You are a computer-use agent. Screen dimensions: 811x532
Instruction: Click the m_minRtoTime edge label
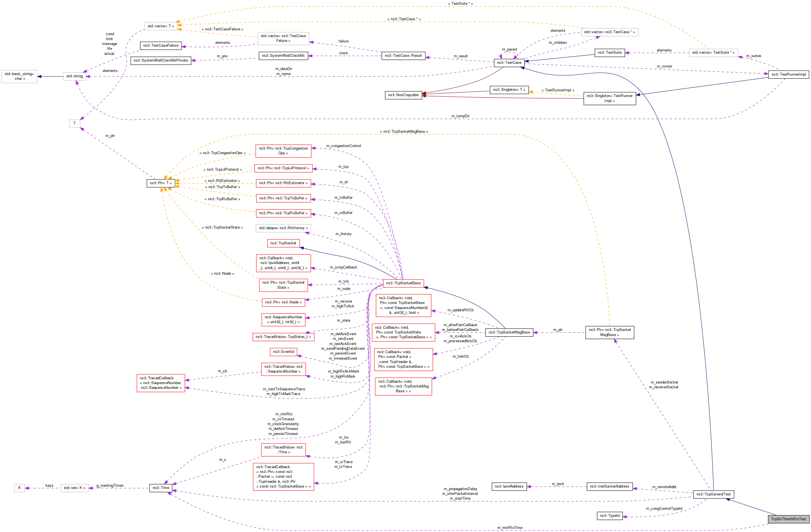pos(510,528)
